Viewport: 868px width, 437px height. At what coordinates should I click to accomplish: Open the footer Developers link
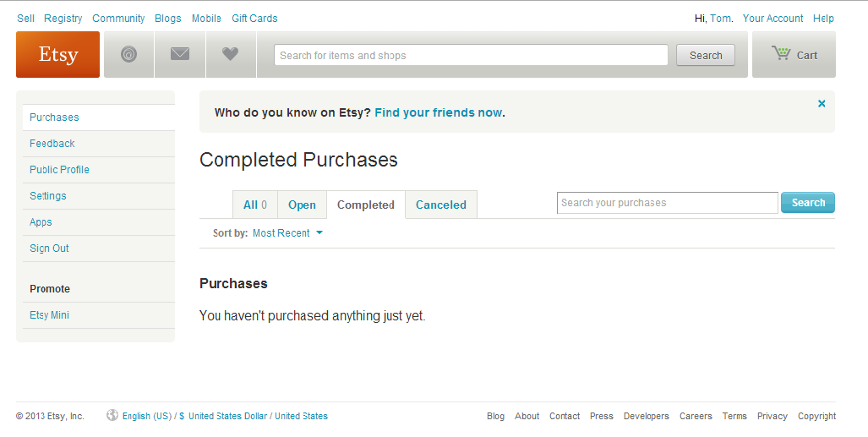point(646,416)
